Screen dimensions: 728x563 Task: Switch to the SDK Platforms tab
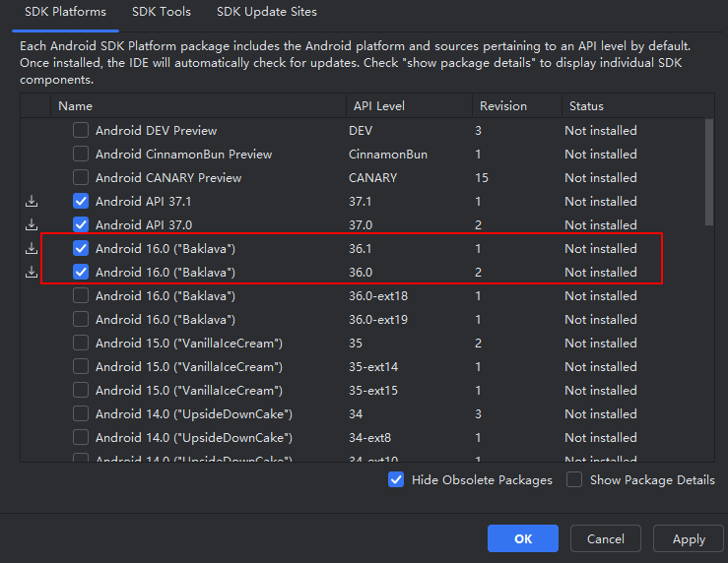[x=65, y=12]
